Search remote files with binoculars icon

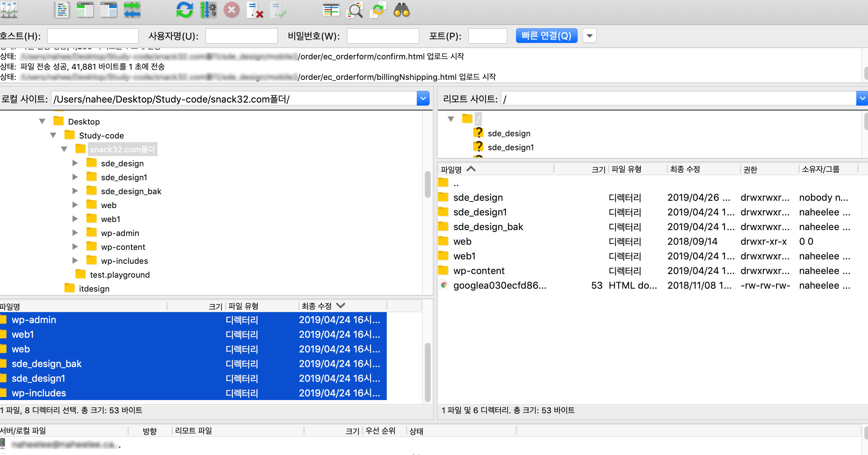point(401,10)
